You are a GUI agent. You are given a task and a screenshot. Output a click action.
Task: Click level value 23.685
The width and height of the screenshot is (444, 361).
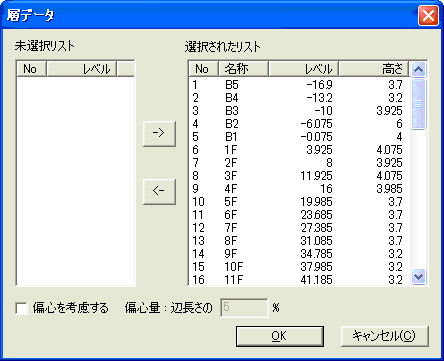[316, 215]
